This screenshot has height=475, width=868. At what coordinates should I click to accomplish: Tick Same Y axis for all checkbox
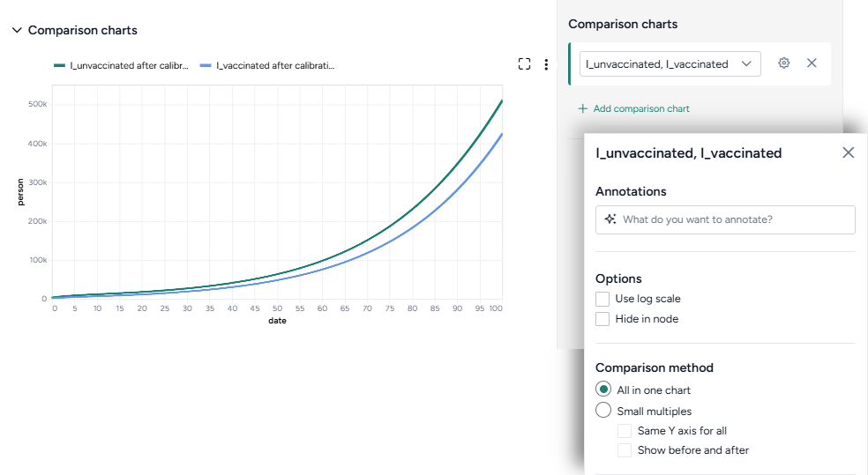click(x=625, y=431)
